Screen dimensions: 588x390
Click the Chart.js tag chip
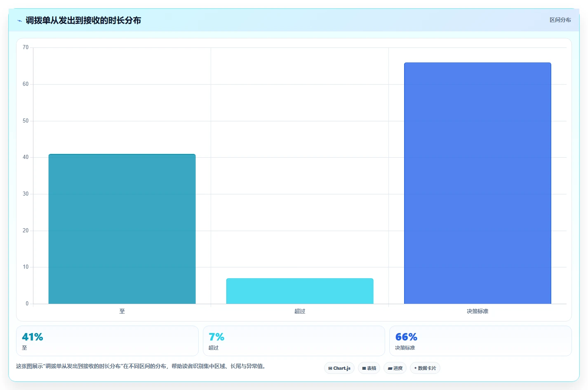(x=339, y=368)
